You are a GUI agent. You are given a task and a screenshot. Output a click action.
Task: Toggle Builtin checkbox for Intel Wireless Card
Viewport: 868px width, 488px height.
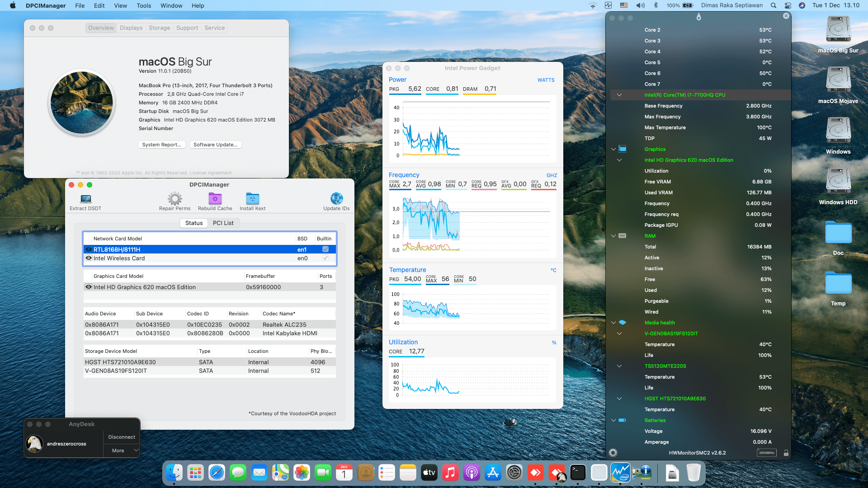(325, 258)
